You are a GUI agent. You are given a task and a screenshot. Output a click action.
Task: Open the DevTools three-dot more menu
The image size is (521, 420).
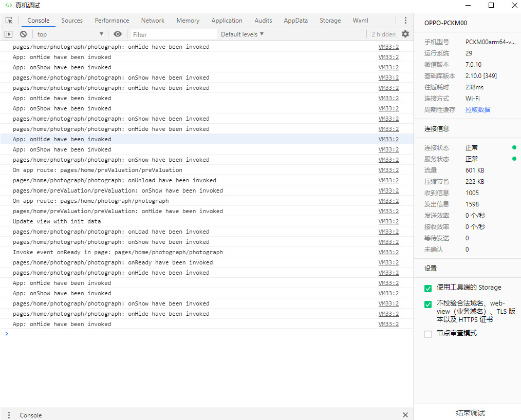pos(405,21)
